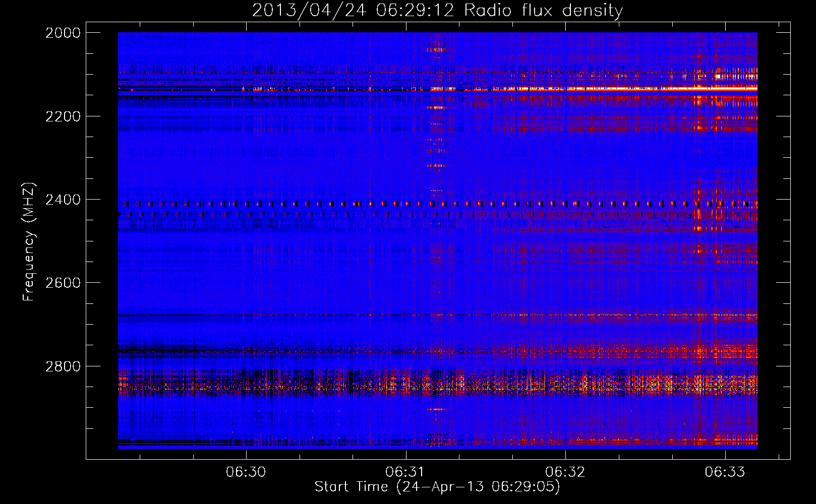Select the 2600 frequency tick label
Viewport: 816px width, 504px height.
63,283
